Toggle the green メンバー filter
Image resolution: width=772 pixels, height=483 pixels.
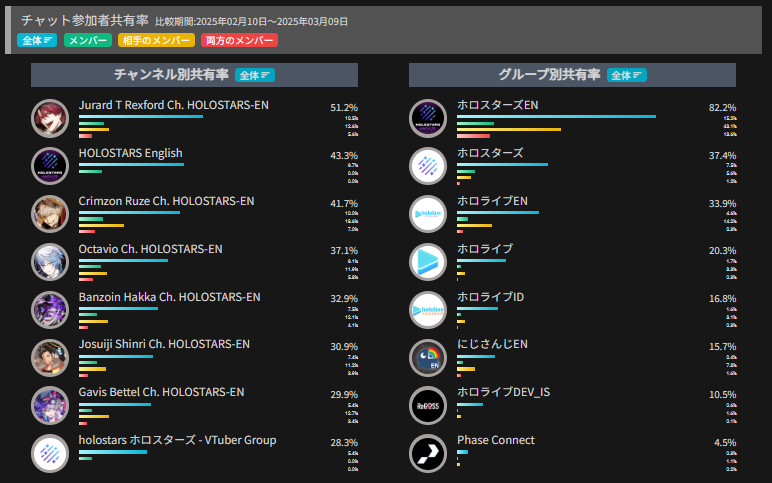tap(88, 40)
